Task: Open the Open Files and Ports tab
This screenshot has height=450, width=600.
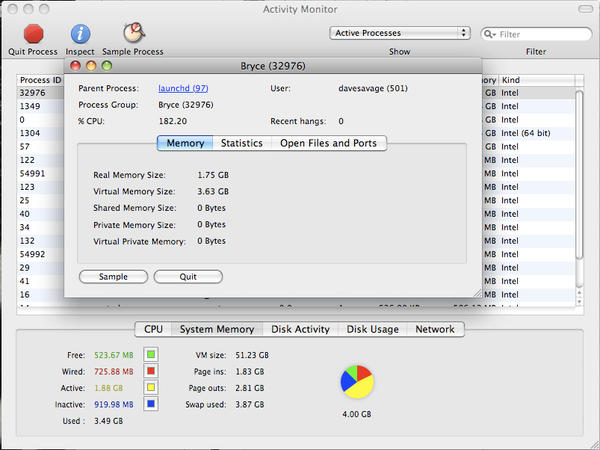Action: click(328, 143)
